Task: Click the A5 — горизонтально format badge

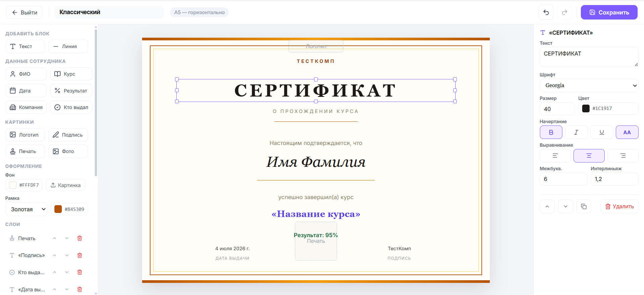Action: tap(199, 12)
